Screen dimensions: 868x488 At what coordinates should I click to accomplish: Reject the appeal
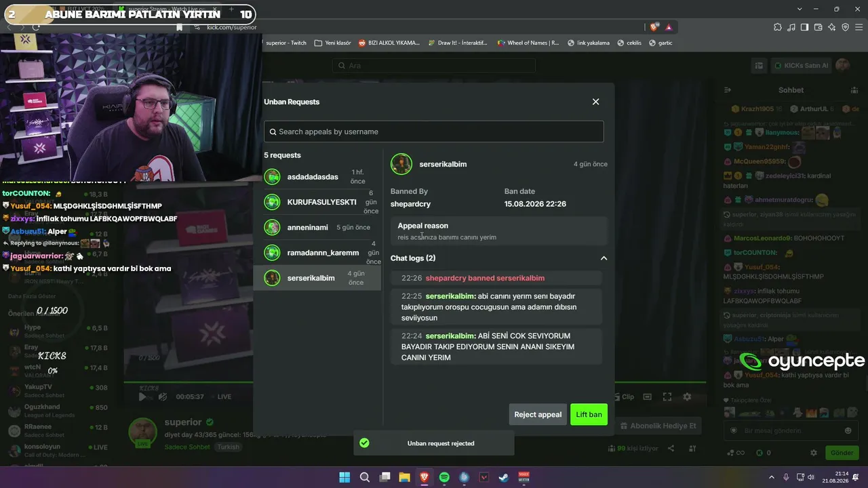click(538, 415)
